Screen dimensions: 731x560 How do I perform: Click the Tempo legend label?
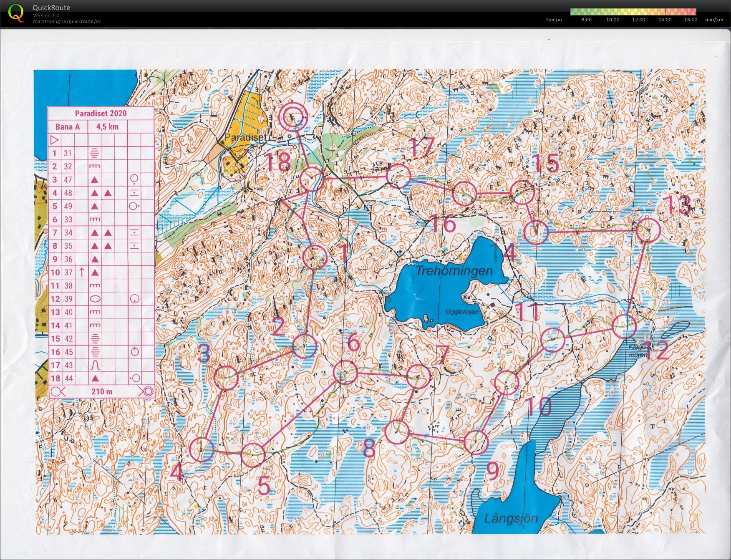tap(554, 20)
